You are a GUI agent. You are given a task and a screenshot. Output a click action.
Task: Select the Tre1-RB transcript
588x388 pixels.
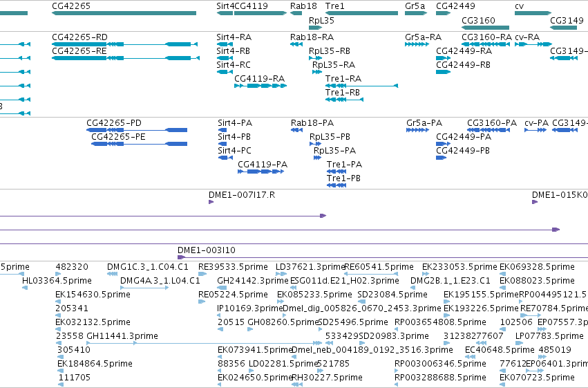coord(344,100)
